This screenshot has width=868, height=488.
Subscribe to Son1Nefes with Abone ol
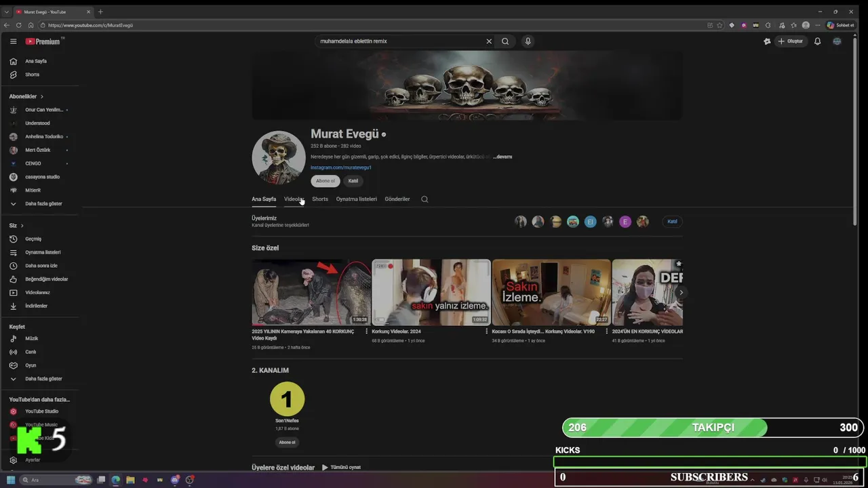click(287, 442)
